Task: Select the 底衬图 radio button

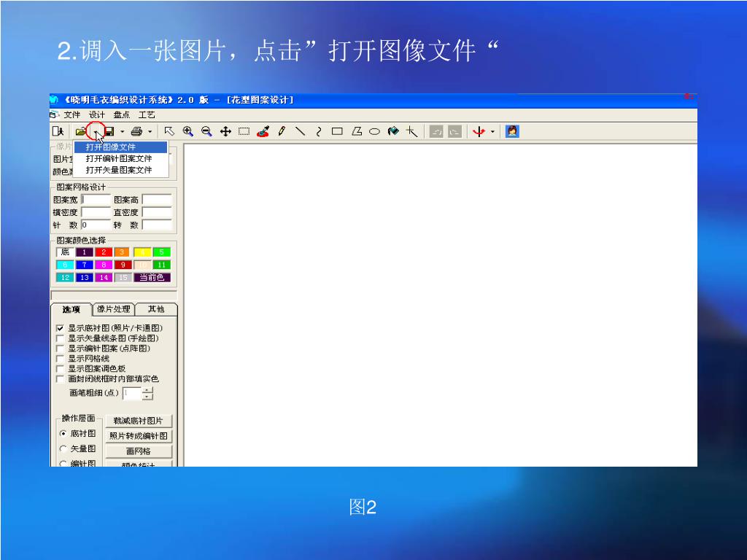Action: (x=63, y=433)
